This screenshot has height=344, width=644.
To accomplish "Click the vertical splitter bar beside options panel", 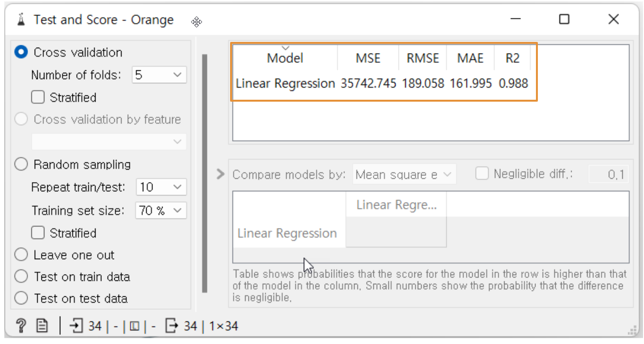I will pos(205,173).
